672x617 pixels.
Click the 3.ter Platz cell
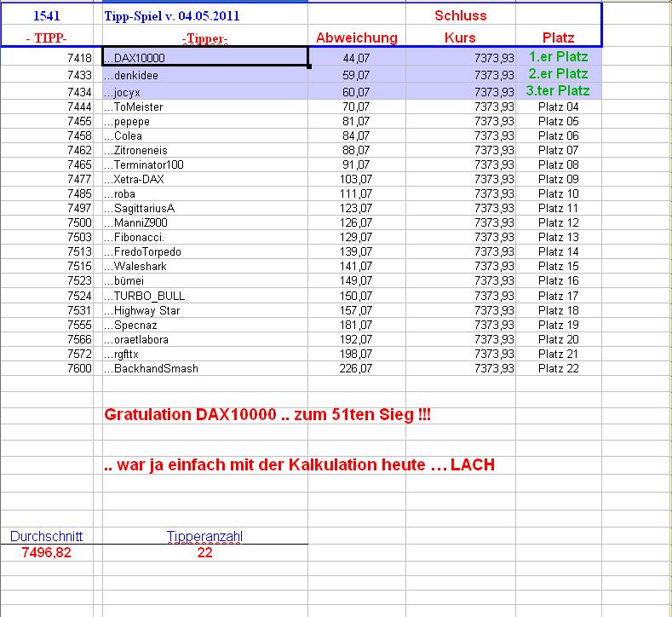coord(559,91)
